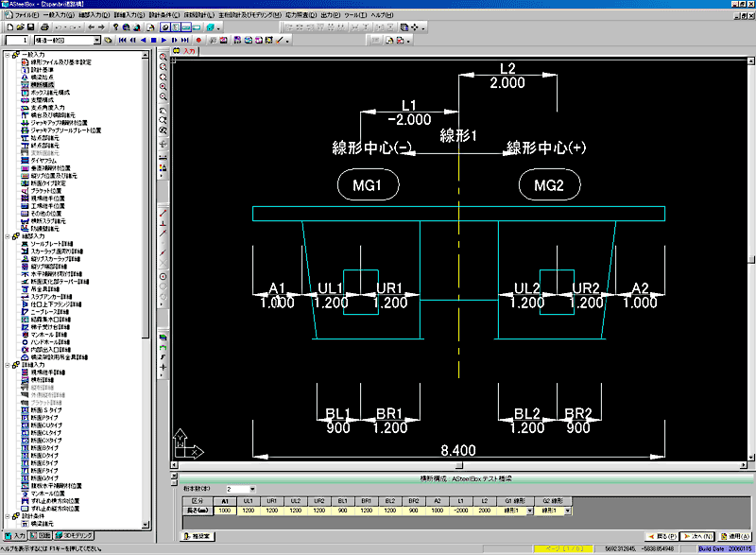
Task: Collapse the 一般入力 tree node
Action: click(x=8, y=55)
